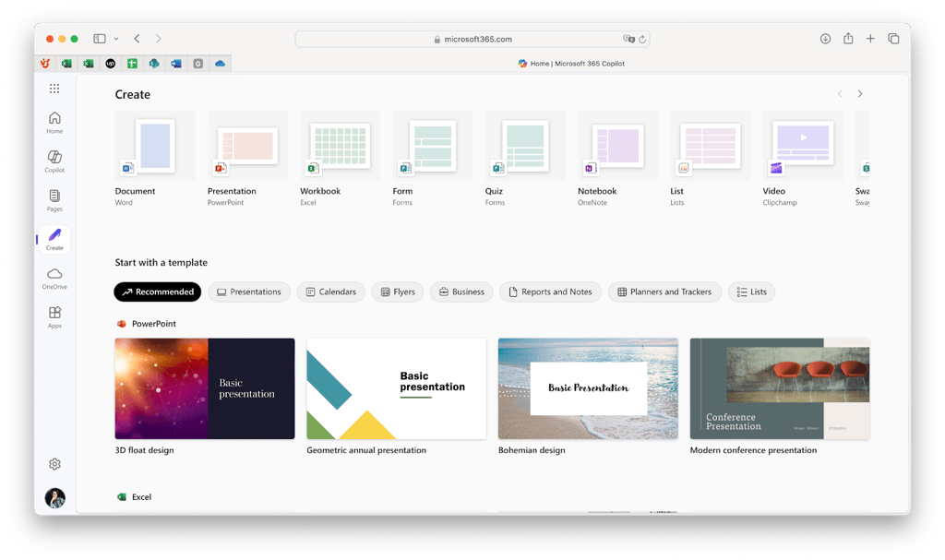Filter templates by Presentations
This screenshot has width=945, height=560.
(x=249, y=292)
